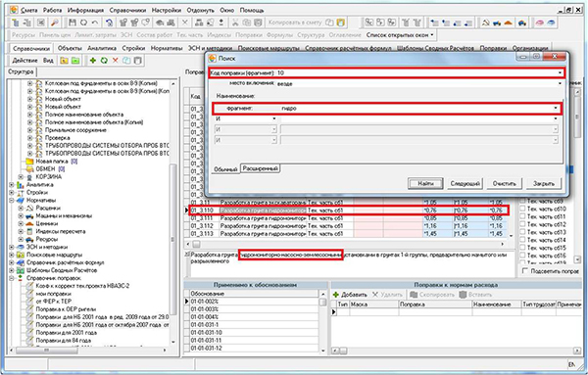Click the green refresh arrows icon under the Справочники tab

(104, 61)
